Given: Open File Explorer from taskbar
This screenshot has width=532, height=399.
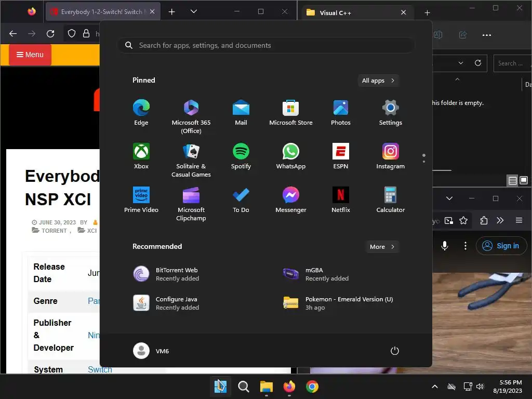Looking at the screenshot, I should click(267, 387).
